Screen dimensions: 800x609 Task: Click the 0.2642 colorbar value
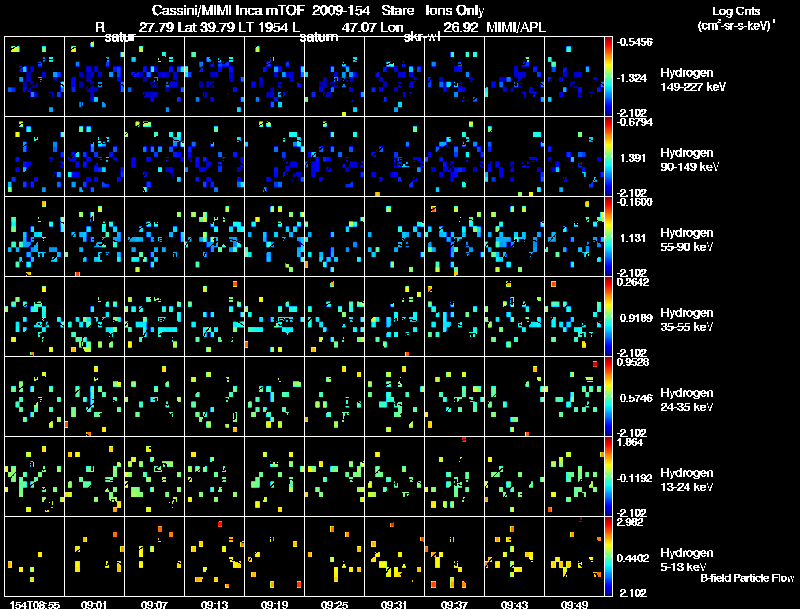[633, 282]
